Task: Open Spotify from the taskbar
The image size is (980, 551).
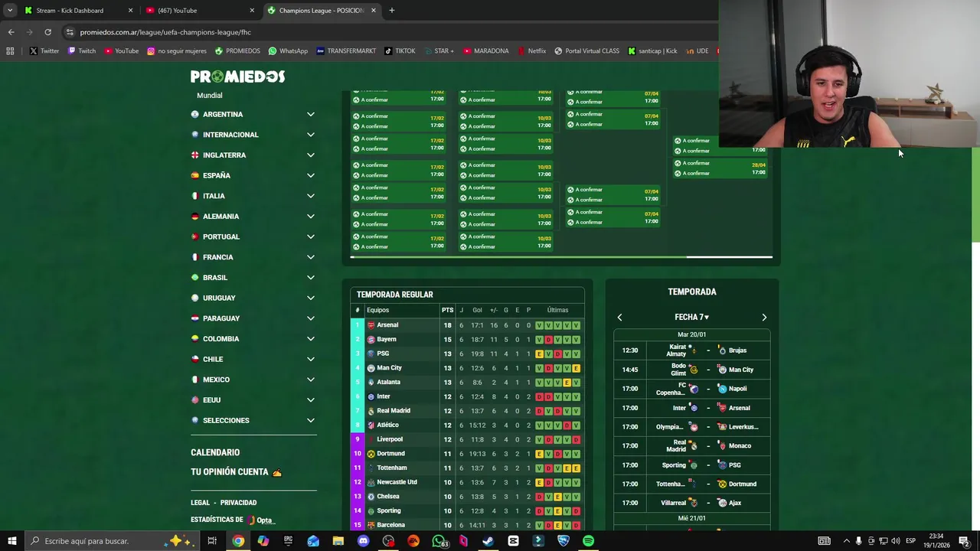Action: (x=588, y=541)
